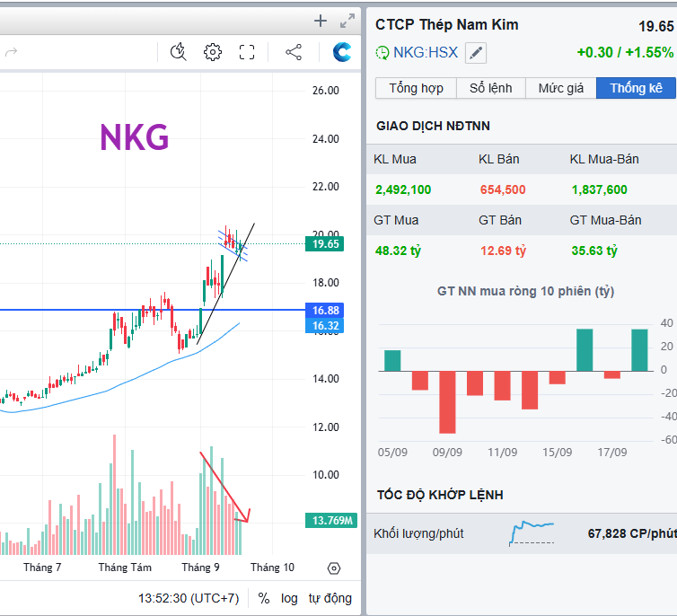Click the Khối lượng/phút sparkline chart
677x616 pixels.
click(x=532, y=532)
